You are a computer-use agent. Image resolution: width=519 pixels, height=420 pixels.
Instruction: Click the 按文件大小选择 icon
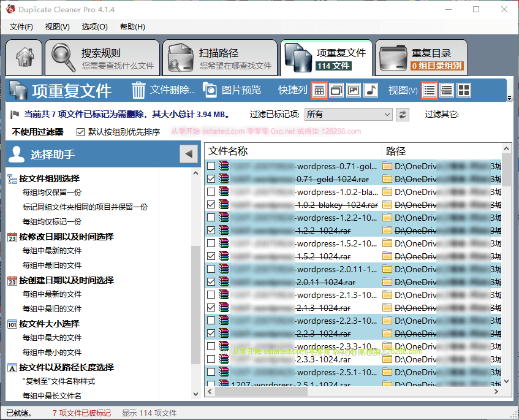tap(12, 324)
